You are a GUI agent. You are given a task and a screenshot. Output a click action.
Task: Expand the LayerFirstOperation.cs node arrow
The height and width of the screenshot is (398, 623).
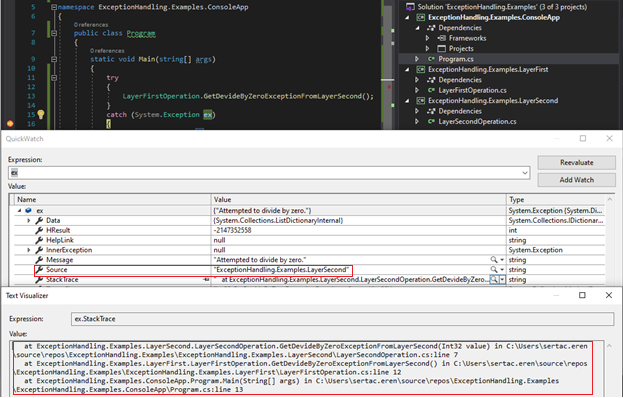pyautogui.click(x=417, y=90)
